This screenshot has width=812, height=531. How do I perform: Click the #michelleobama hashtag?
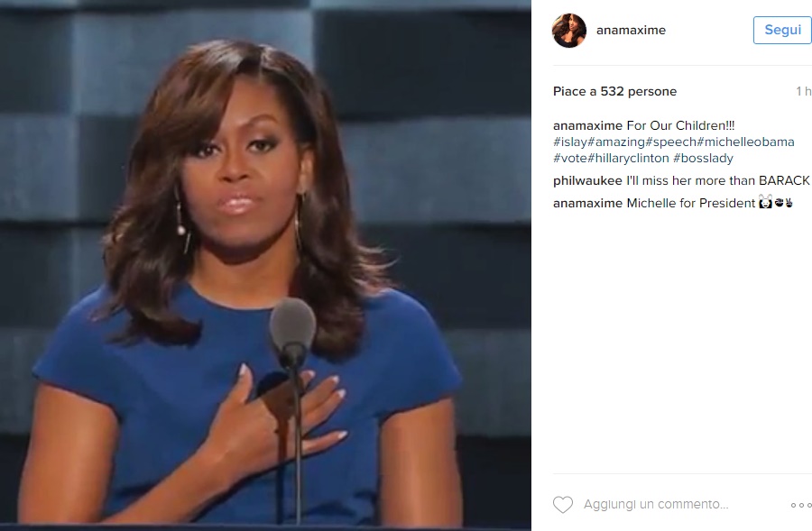[x=746, y=142]
